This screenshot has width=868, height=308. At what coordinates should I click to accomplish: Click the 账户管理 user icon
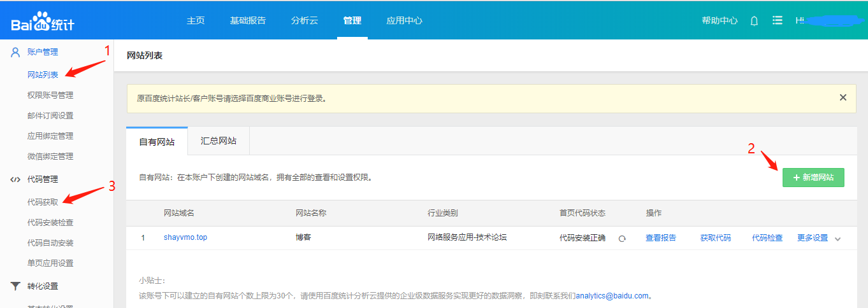pos(15,52)
